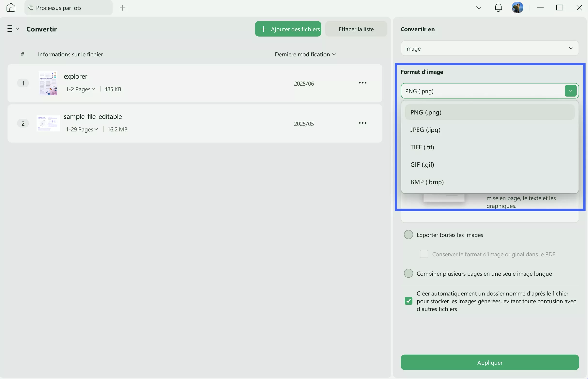Screen dimensions: 588x379
Task: Open more options for explorer file
Action: (x=363, y=83)
